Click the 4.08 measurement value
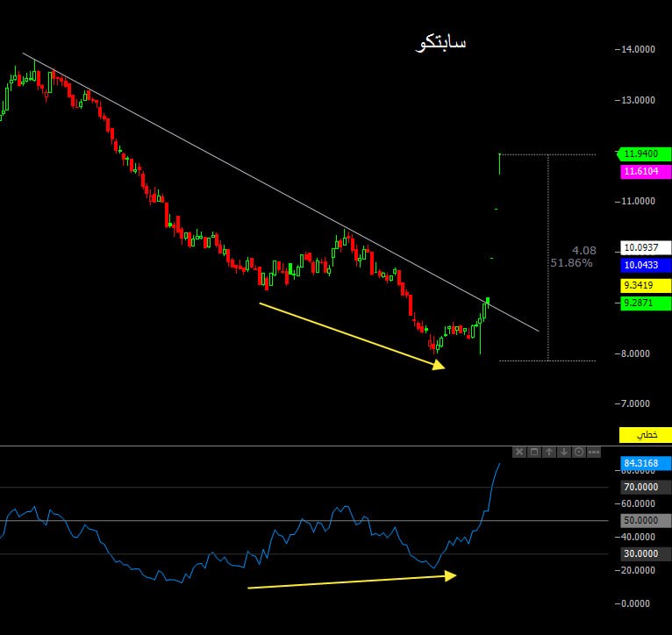672x635 pixels. [583, 250]
